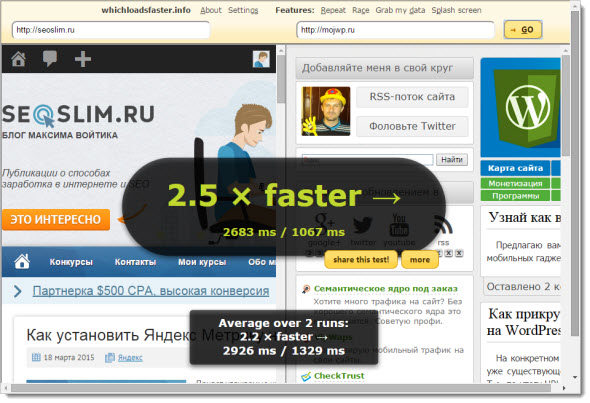Open the user avatar in the seoslim top bar

[x=261, y=59]
